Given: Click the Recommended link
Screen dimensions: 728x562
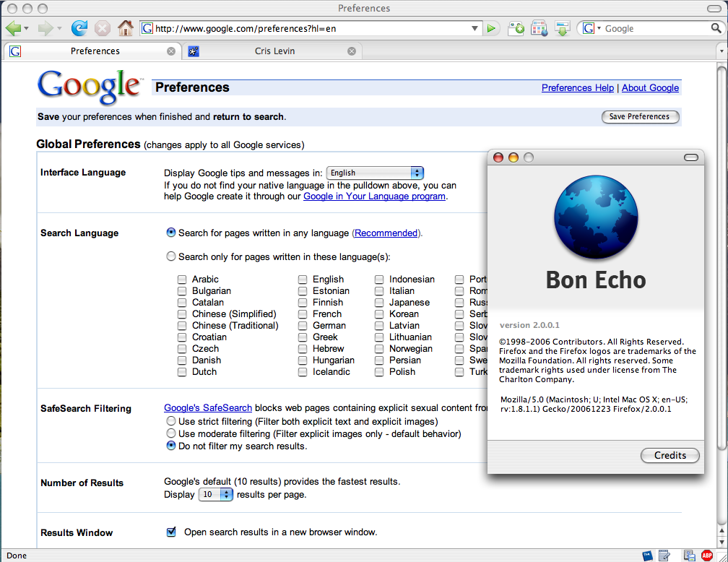Looking at the screenshot, I should click(x=386, y=233).
